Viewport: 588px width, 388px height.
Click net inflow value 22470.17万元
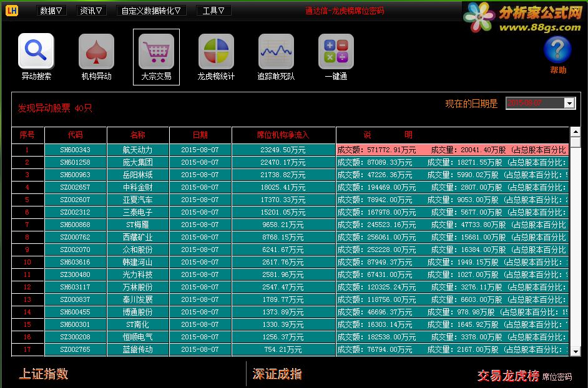283,162
